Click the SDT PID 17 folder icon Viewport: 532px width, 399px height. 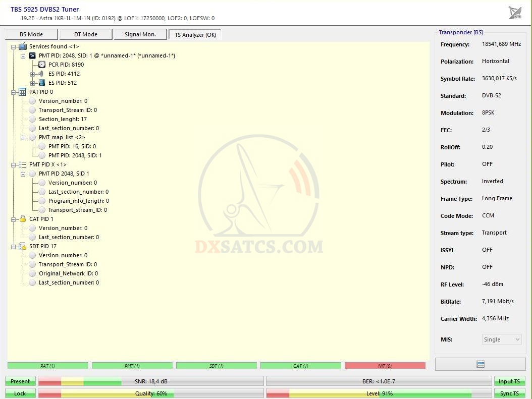pyautogui.click(x=22, y=246)
